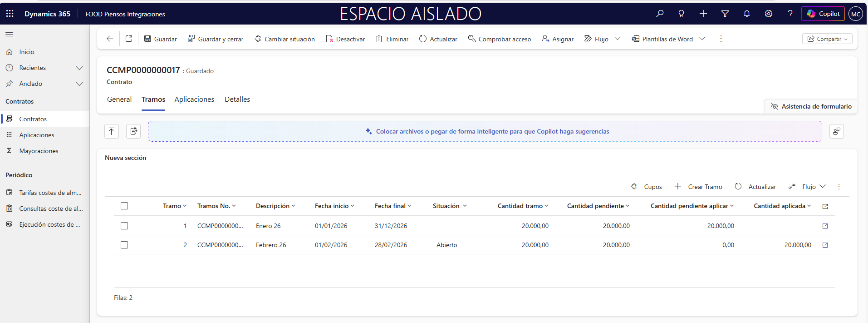Click the search magnifier icon in header

click(x=660, y=14)
